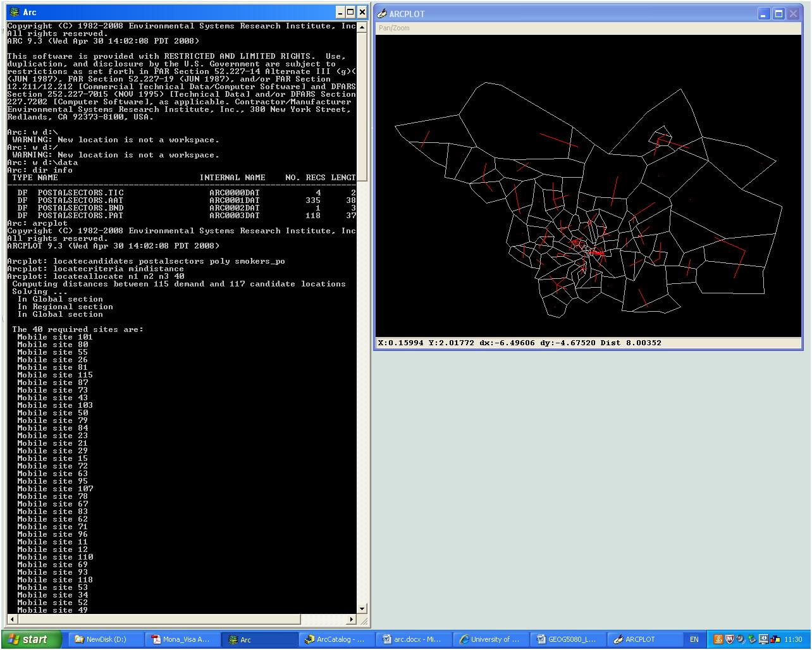Click Arc console scroll left arrow
Viewport: 812px width, 650px height.
(11, 619)
